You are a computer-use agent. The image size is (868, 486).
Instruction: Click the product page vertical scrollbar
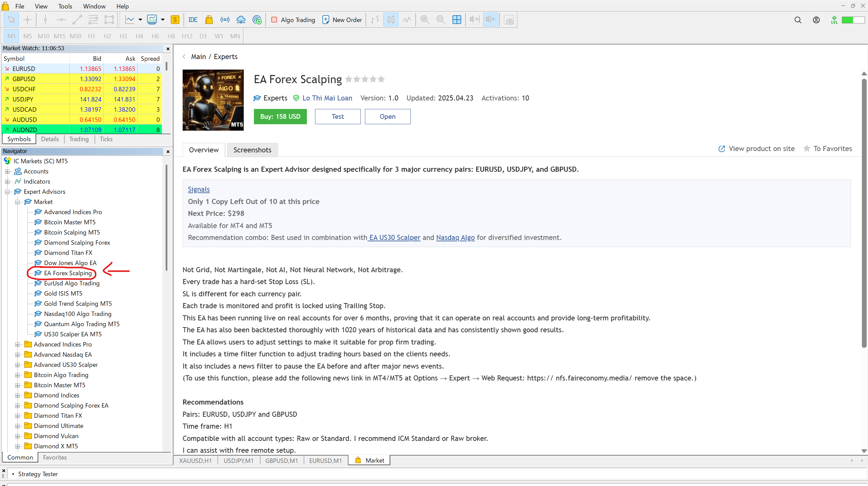pyautogui.click(x=864, y=213)
